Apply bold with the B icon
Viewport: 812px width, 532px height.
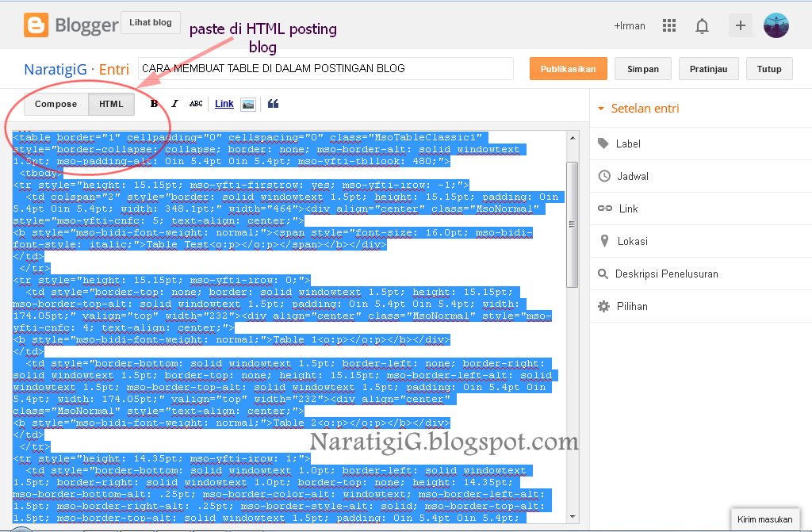[x=154, y=104]
